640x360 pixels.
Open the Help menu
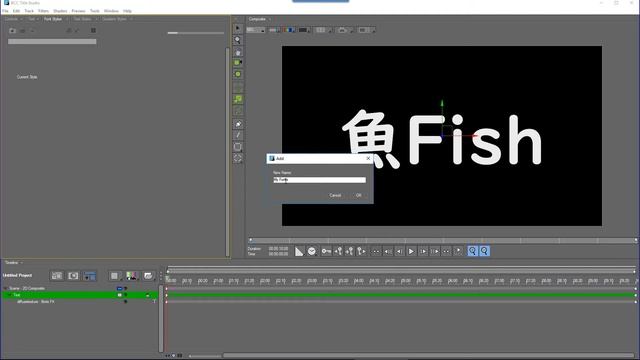pyautogui.click(x=127, y=11)
